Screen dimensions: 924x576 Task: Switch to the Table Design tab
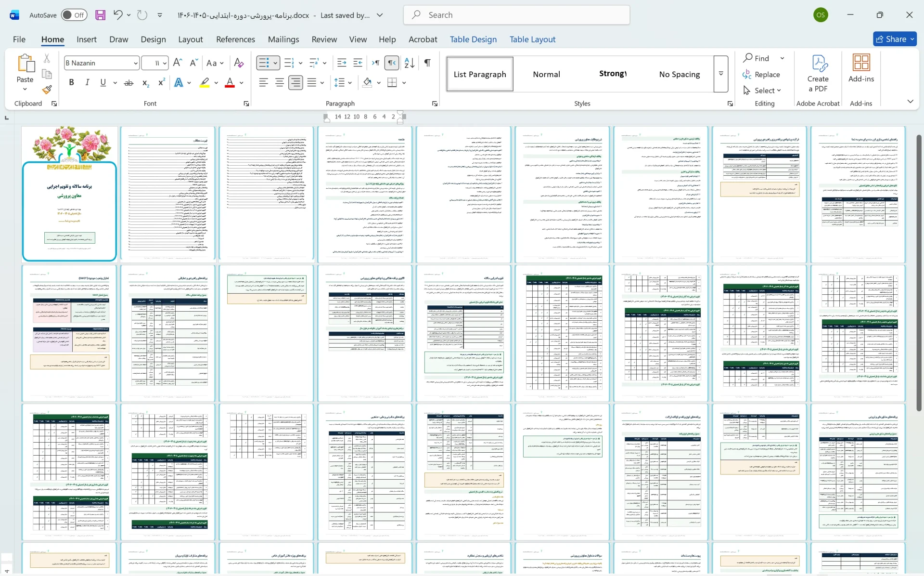(473, 39)
